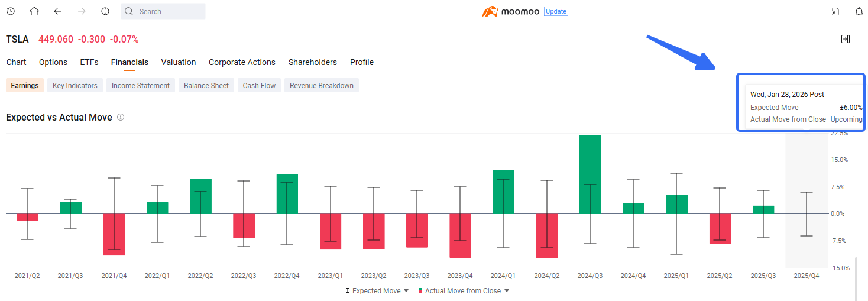Click the search magnifier icon

coord(129,11)
